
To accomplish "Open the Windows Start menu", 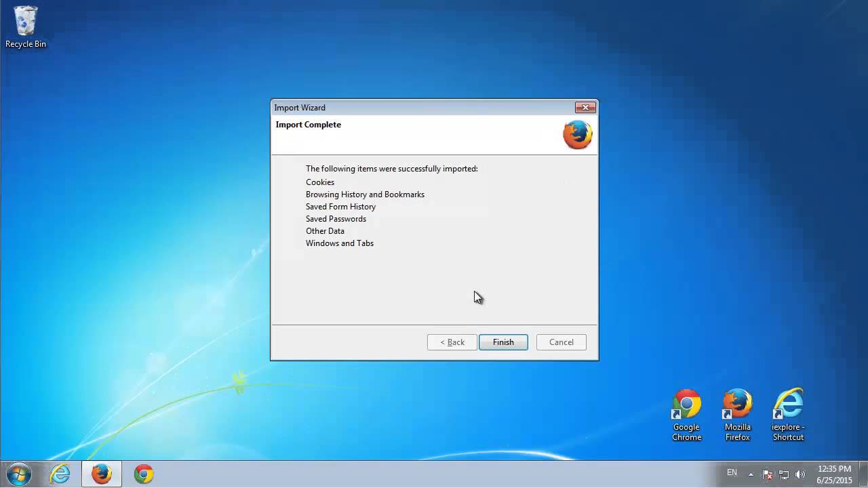I will (x=18, y=474).
